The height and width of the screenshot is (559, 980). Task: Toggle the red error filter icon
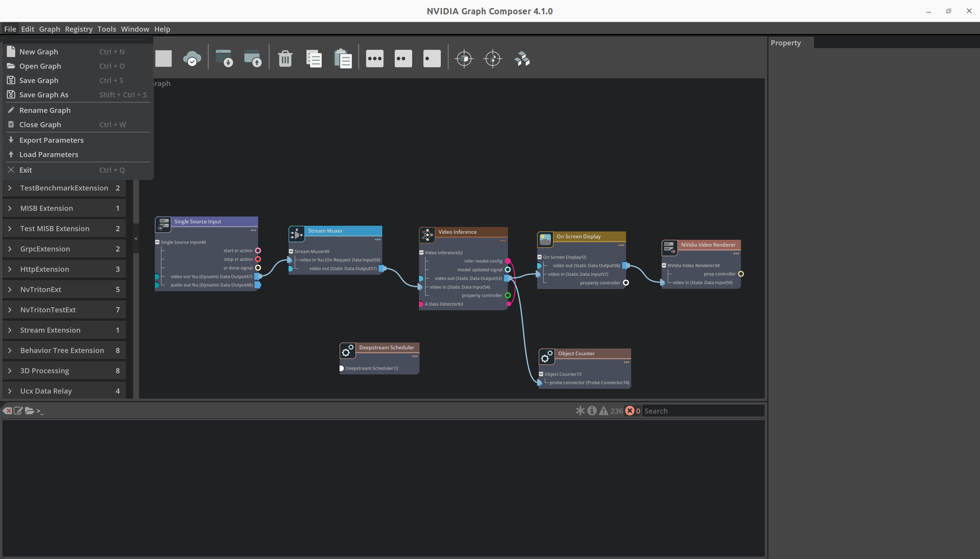[629, 411]
